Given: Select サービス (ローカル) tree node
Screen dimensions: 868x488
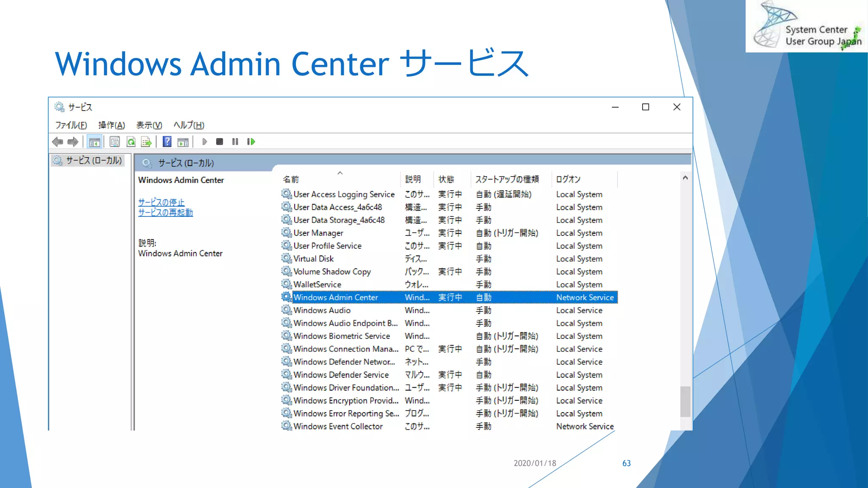Looking at the screenshot, I should point(88,161).
